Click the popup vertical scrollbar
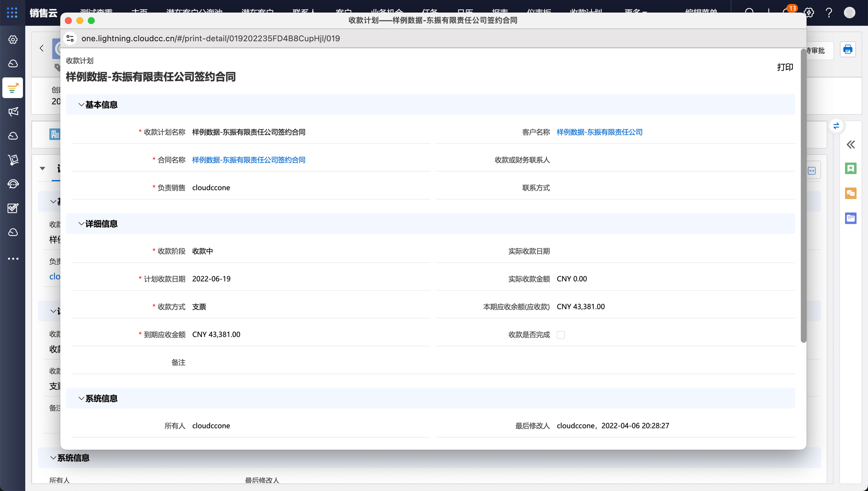This screenshot has height=491, width=868. 803,195
